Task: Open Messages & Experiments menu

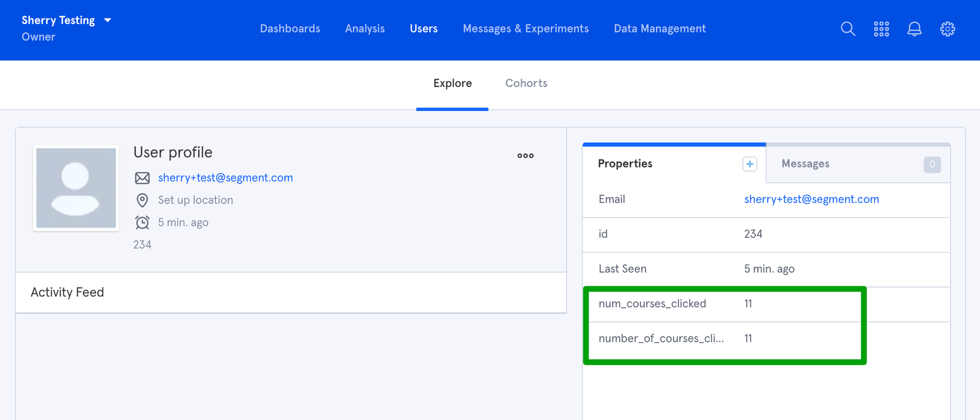Action: (x=526, y=29)
